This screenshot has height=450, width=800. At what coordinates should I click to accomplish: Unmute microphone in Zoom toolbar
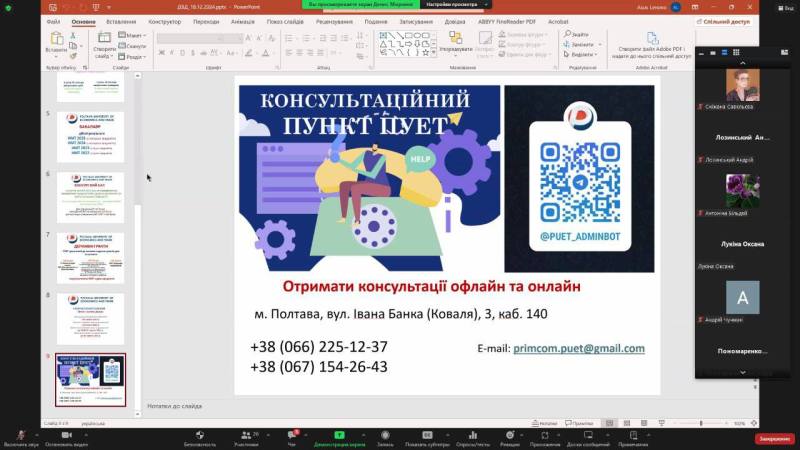click(20, 436)
